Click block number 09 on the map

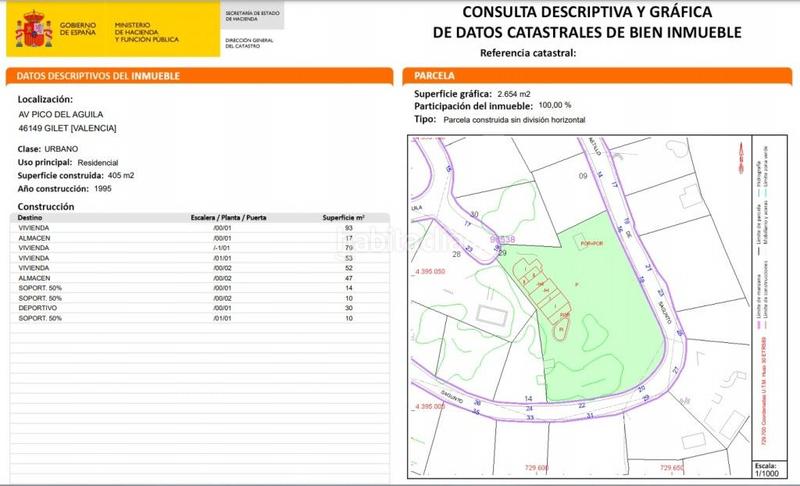584,176
